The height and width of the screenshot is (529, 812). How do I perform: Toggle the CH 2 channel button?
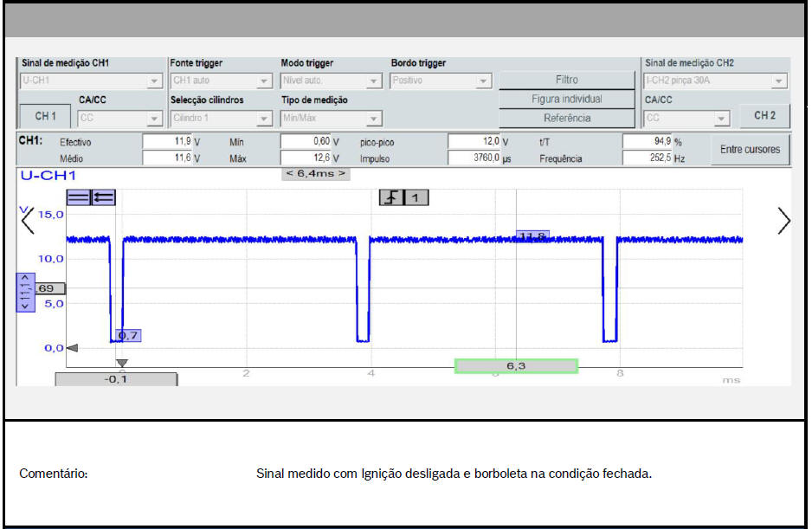pos(764,116)
